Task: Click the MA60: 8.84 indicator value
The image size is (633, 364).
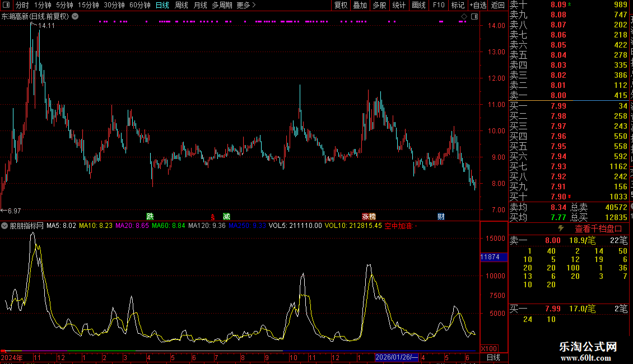Action: [x=169, y=226]
